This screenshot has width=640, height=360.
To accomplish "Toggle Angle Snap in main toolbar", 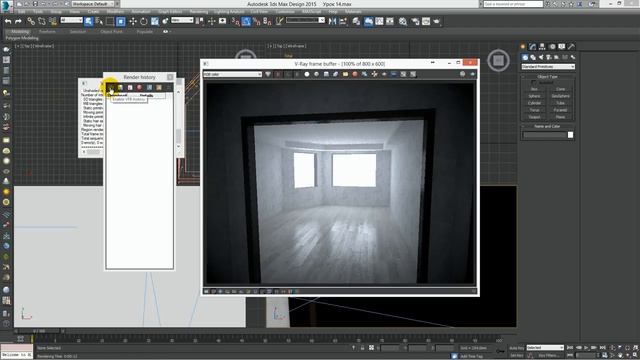I will [x=246, y=21].
